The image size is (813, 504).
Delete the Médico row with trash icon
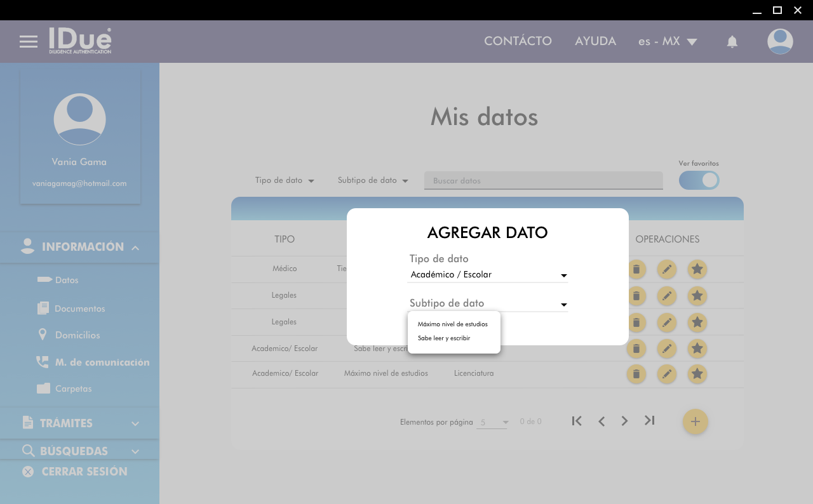pyautogui.click(x=636, y=269)
